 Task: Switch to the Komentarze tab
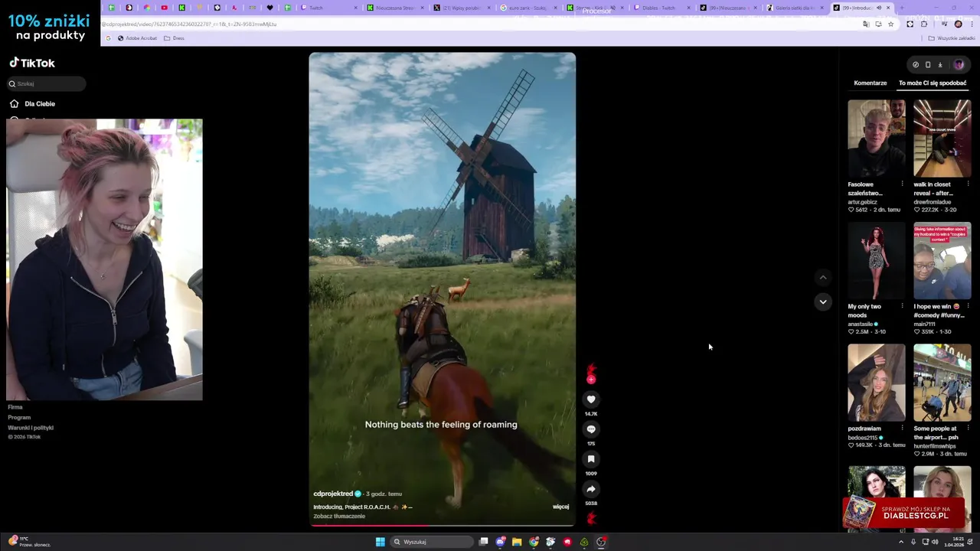click(x=871, y=83)
